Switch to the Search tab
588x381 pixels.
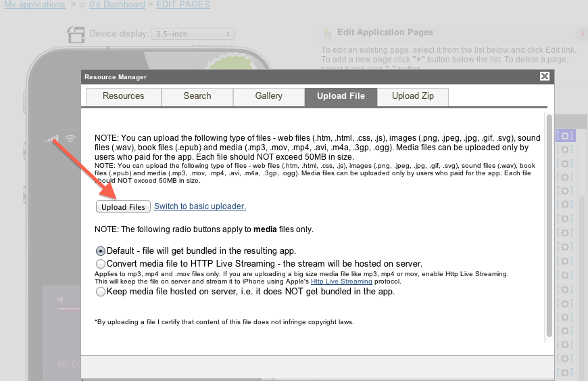tap(197, 96)
